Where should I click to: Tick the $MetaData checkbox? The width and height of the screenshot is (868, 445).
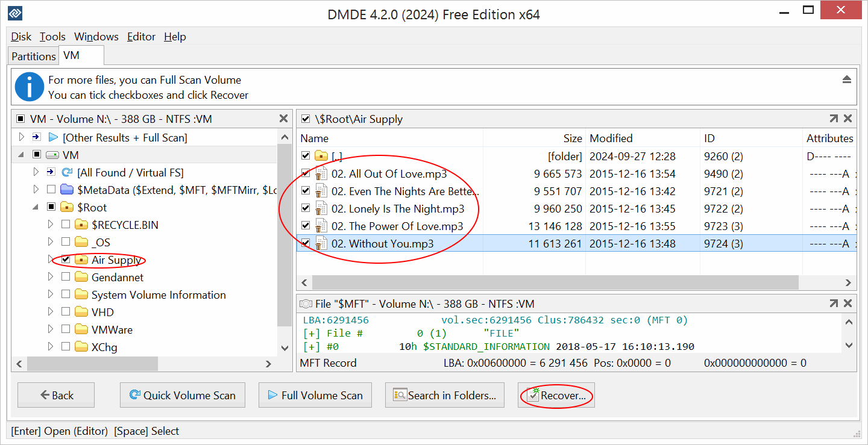coord(51,190)
